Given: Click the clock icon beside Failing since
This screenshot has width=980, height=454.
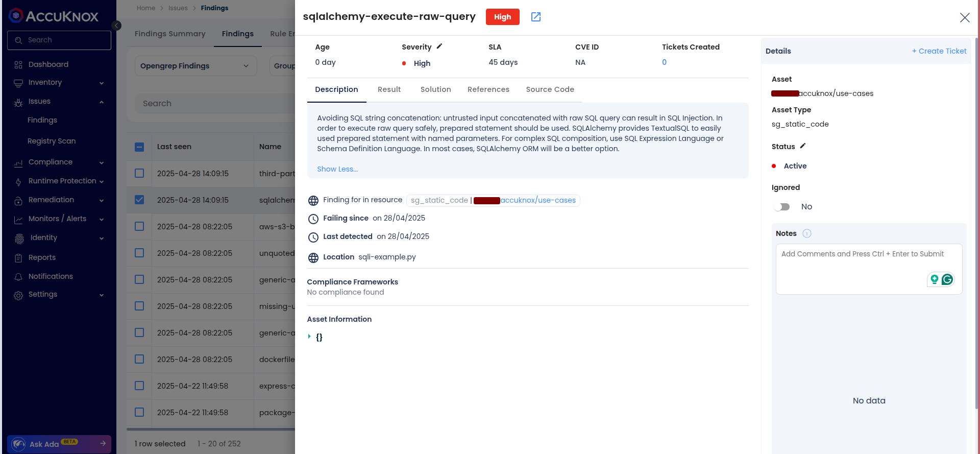Looking at the screenshot, I should [x=313, y=219].
